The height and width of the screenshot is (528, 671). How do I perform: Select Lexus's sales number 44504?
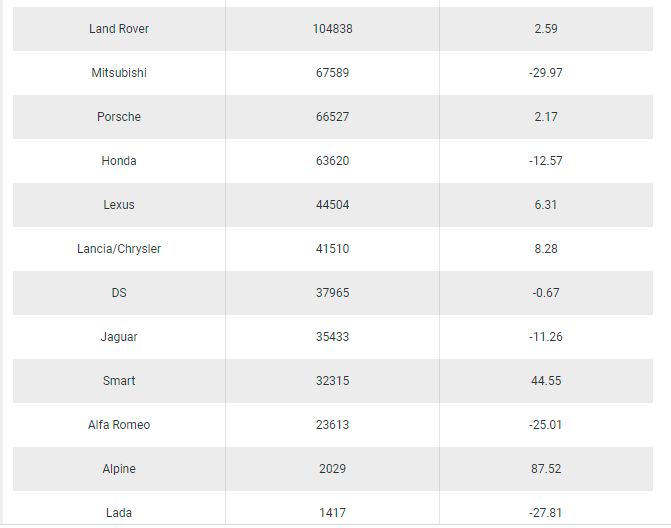click(332, 205)
